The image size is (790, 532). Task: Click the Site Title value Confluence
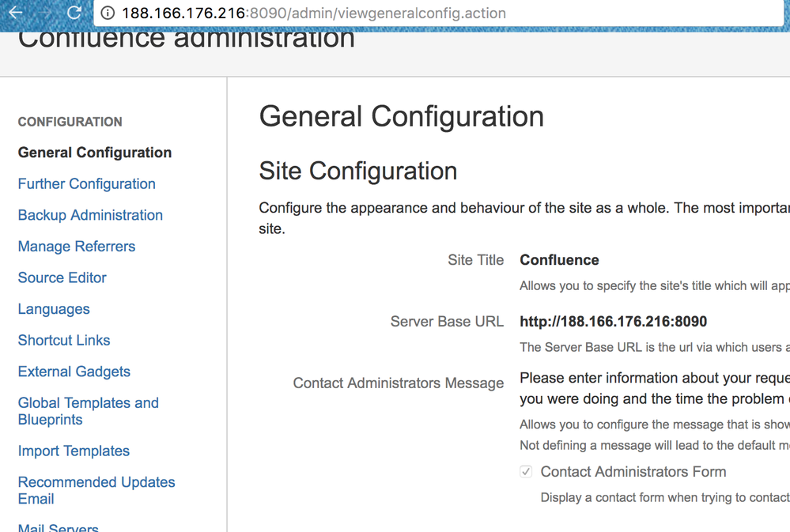(x=559, y=260)
